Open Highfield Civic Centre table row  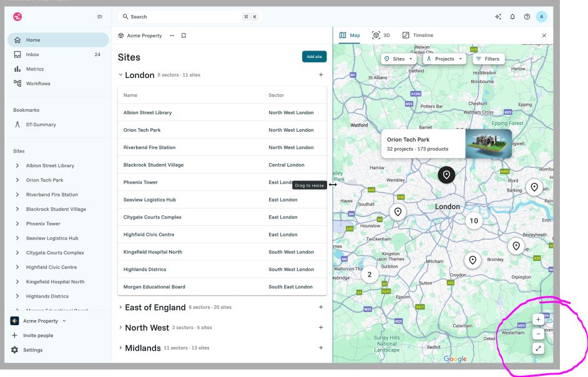[222, 235]
